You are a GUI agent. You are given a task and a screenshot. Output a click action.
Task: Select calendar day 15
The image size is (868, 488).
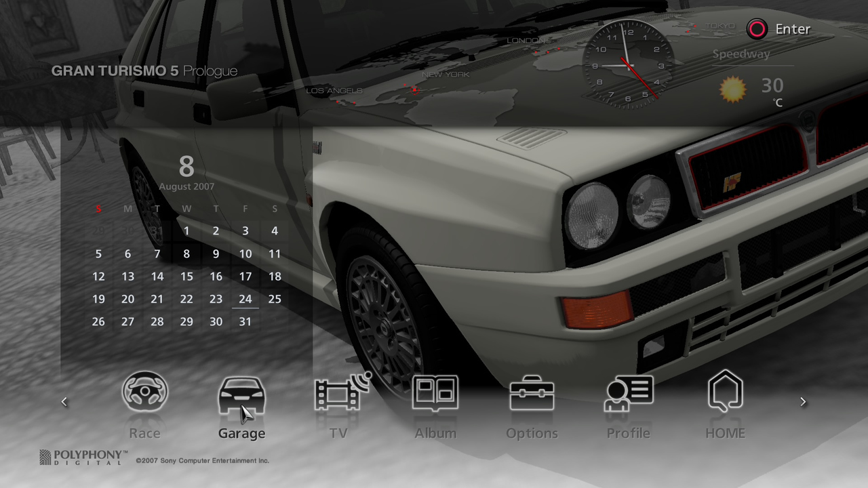pyautogui.click(x=186, y=277)
